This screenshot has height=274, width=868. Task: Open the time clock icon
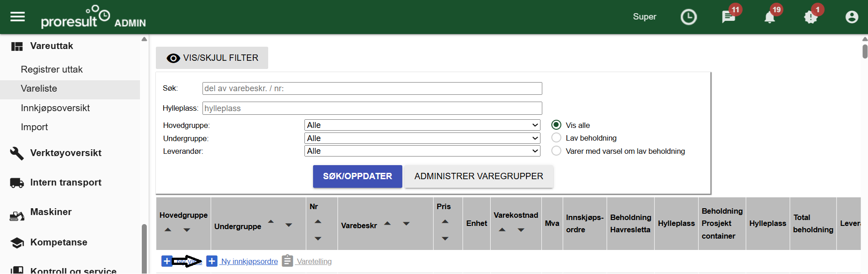[688, 17]
